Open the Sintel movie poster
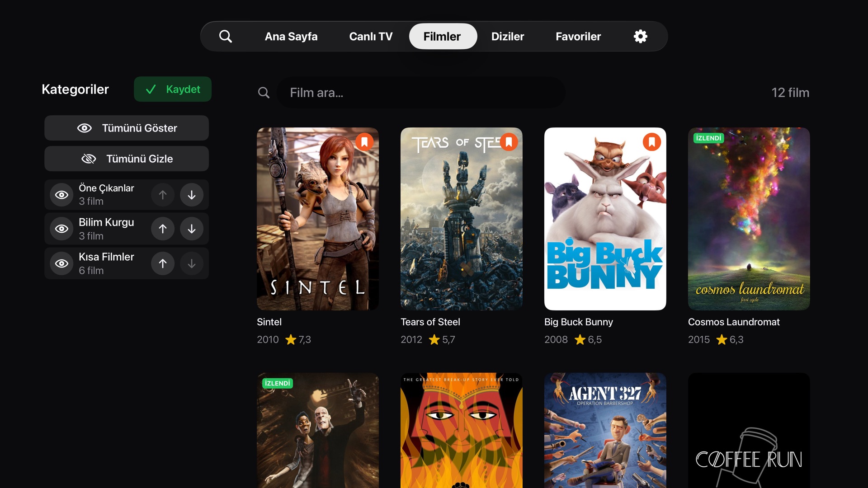 point(318,219)
